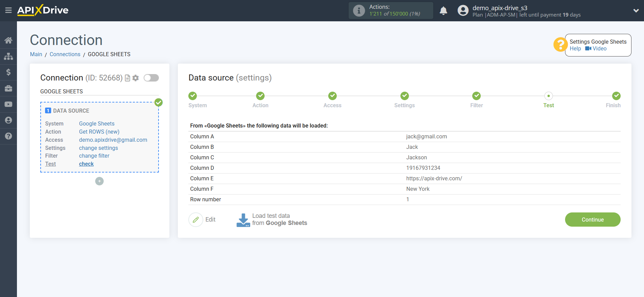Expand the account dropdown chevron
The height and width of the screenshot is (297, 644).
636,11
